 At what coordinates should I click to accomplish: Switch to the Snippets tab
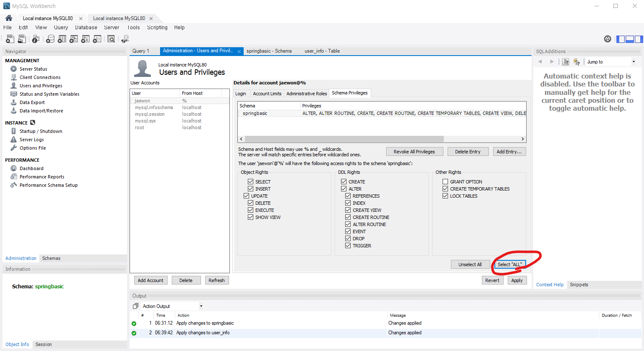[579, 285]
